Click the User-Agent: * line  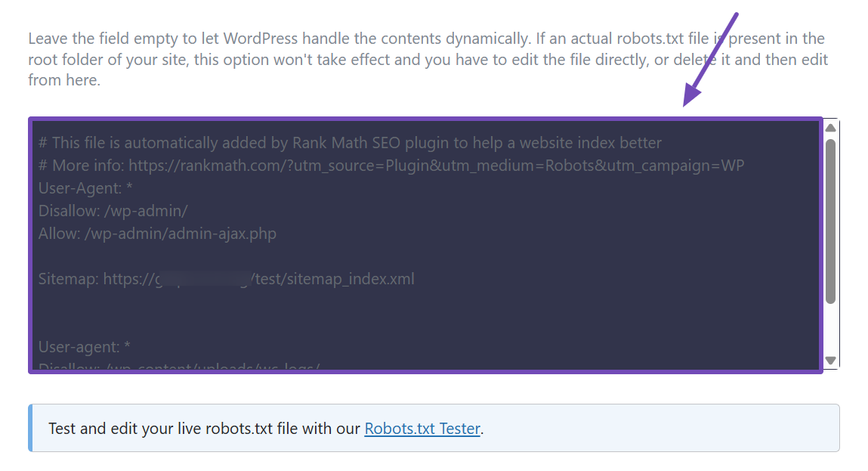pyautogui.click(x=83, y=187)
